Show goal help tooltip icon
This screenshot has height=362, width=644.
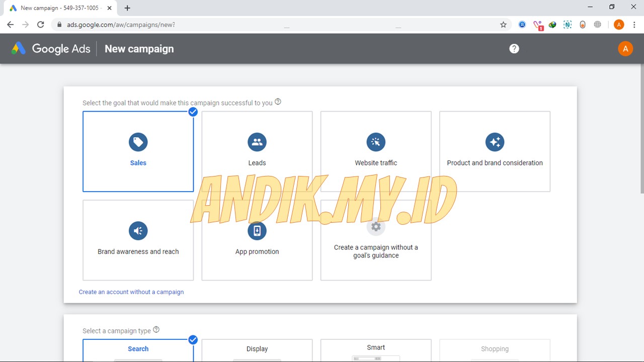click(x=278, y=102)
